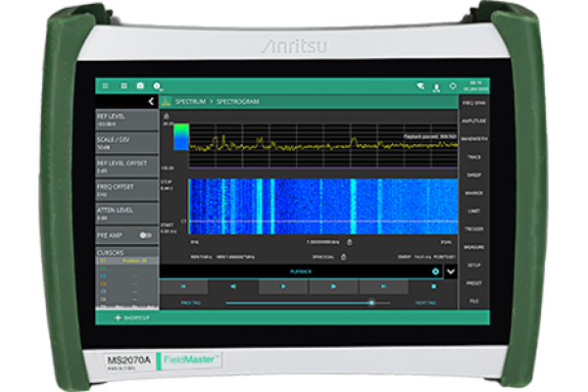Screen dimensions: 588x392
Task: Select the blue C3 cursor row
Action: pos(126,276)
